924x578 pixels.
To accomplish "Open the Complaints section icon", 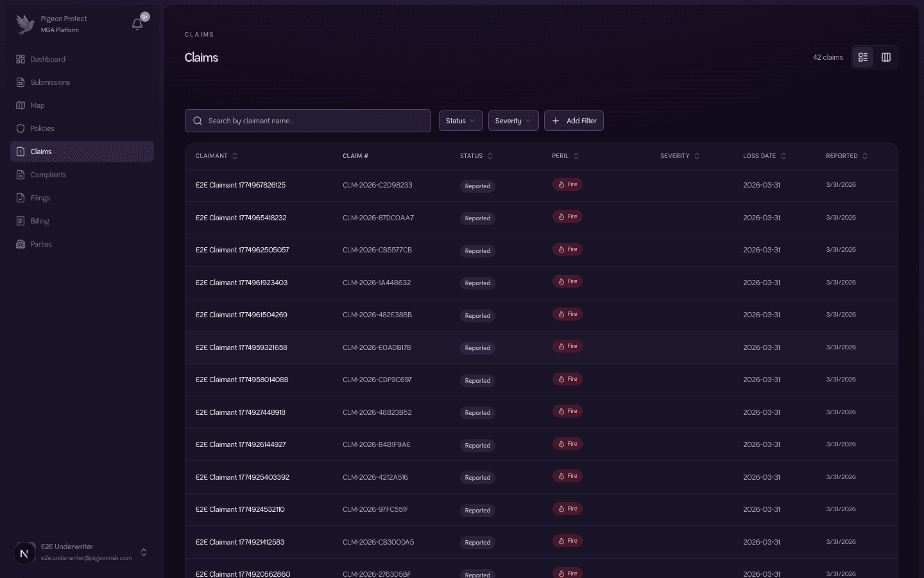I will point(21,175).
